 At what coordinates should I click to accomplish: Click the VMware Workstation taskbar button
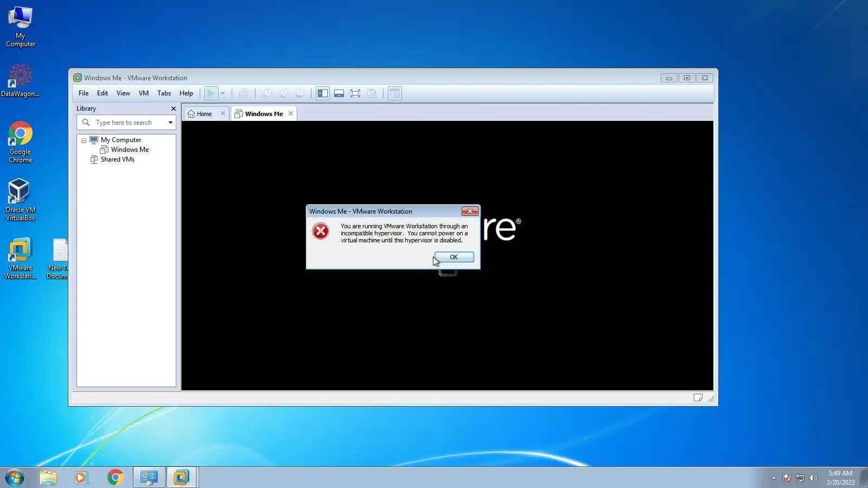coord(182,478)
